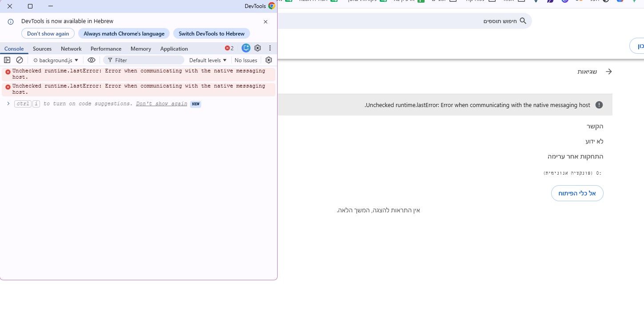The height and width of the screenshot is (310, 644).
Task: Open the Network tab
Action: [x=71, y=49]
